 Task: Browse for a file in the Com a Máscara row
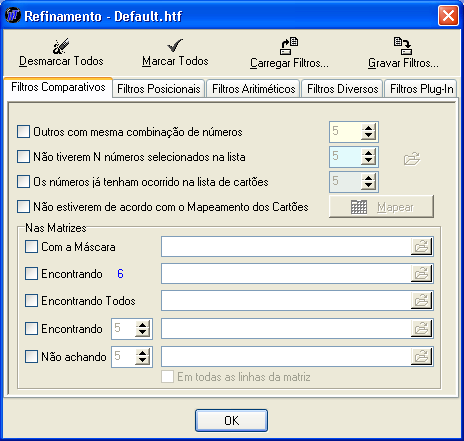click(422, 247)
